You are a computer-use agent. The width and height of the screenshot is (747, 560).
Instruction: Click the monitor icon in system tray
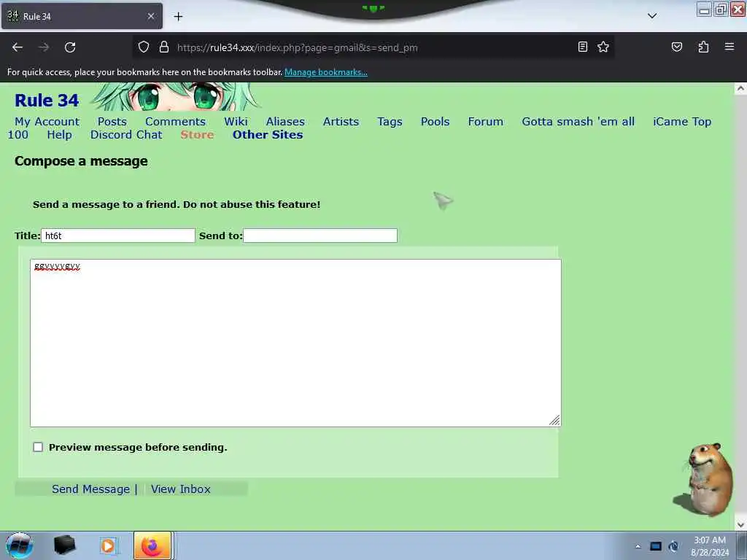point(656,546)
